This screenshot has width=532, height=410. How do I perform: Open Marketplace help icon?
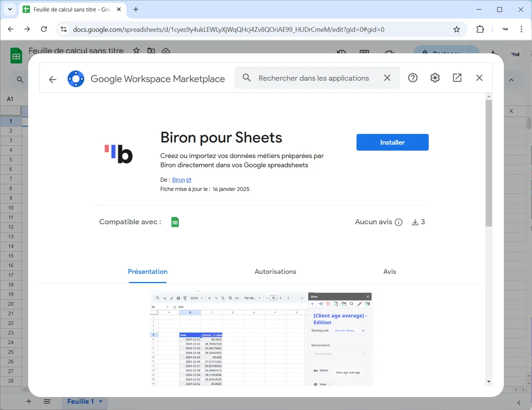click(413, 78)
